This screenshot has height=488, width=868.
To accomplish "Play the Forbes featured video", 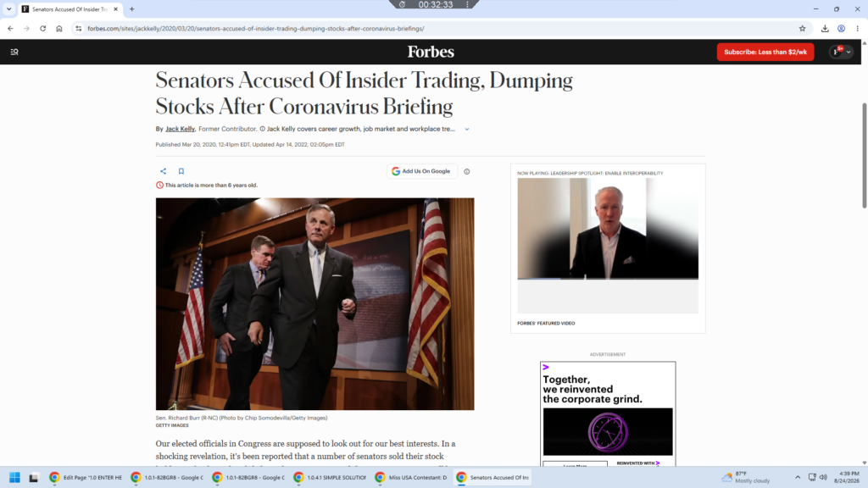I will coord(608,229).
